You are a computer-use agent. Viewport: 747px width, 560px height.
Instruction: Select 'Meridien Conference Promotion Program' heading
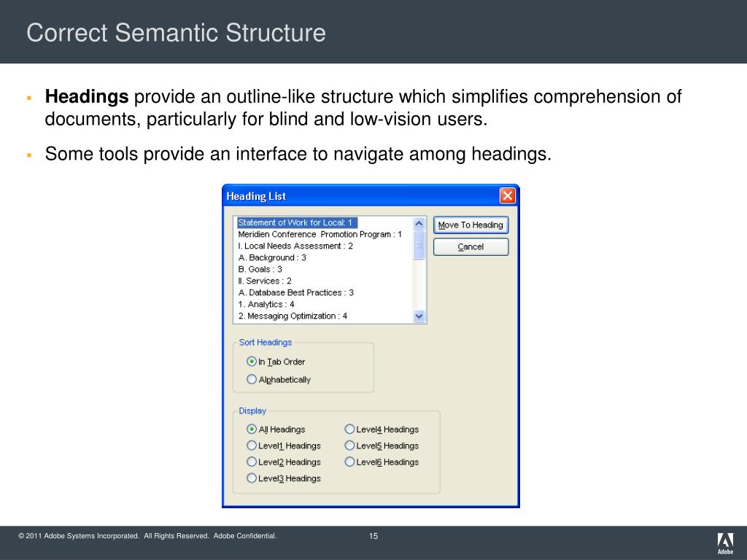pos(320,234)
